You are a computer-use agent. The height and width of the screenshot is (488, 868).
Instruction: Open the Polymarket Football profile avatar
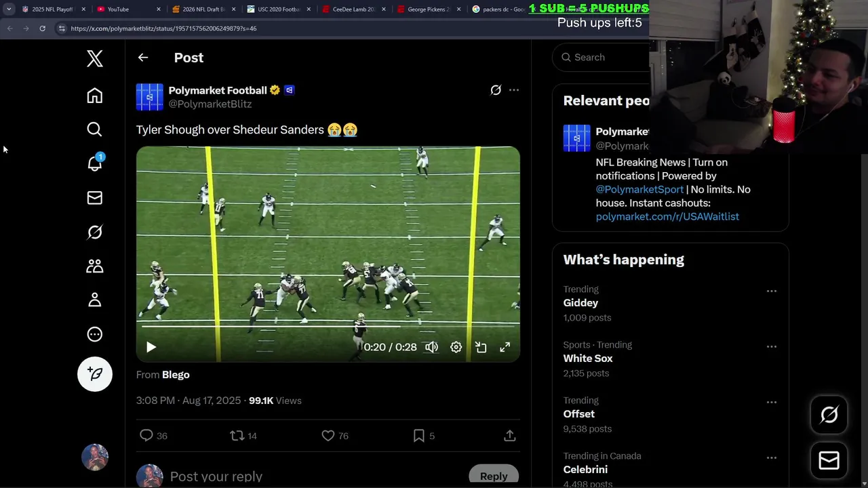point(150,97)
